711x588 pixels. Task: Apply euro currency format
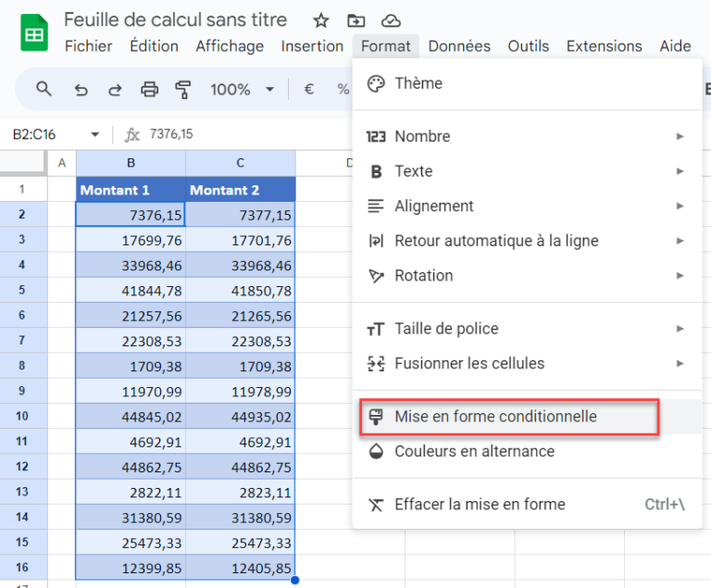point(309,89)
